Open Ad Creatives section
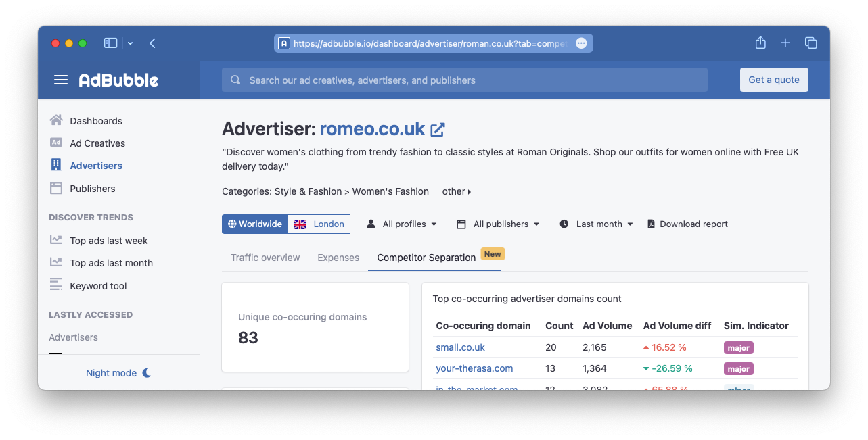 pos(97,143)
